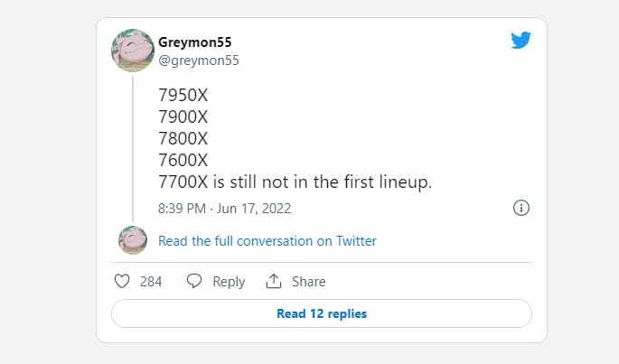Viewport: 619px width, 364px height.
Task: Click the 7600X line in the tweet
Action: point(183,161)
